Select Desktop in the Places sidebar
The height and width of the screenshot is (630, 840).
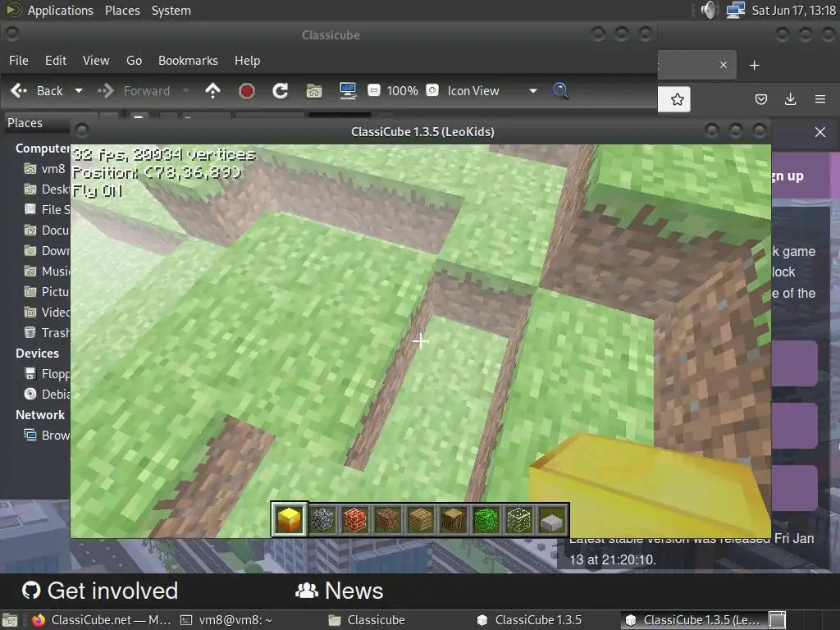tap(46, 189)
